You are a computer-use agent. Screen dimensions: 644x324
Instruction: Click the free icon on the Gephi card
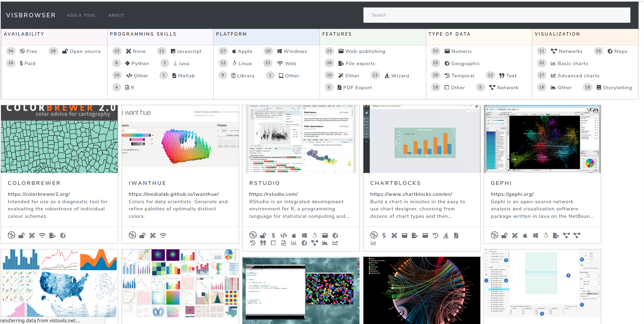(495, 235)
